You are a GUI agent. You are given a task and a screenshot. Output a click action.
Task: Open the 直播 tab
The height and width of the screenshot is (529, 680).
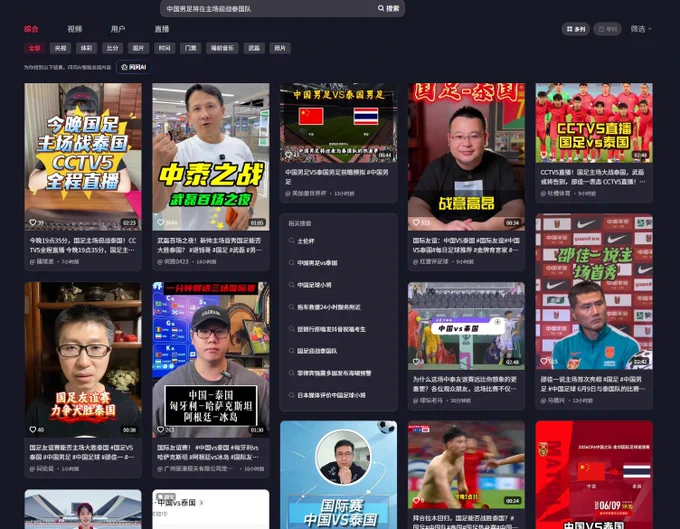tap(162, 29)
